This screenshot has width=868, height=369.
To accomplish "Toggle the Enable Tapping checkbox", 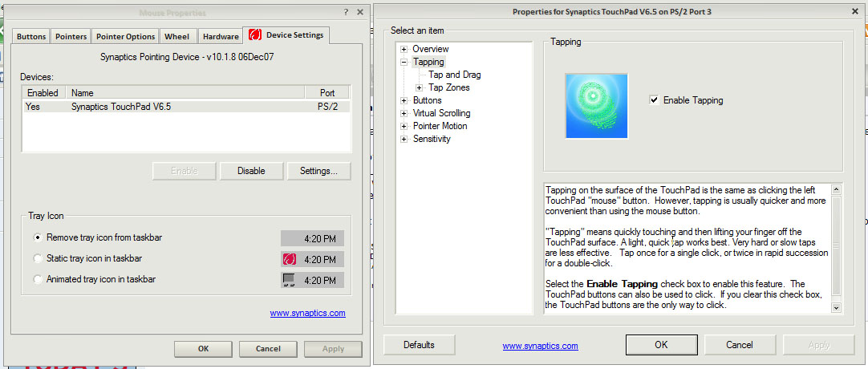I will [x=655, y=100].
